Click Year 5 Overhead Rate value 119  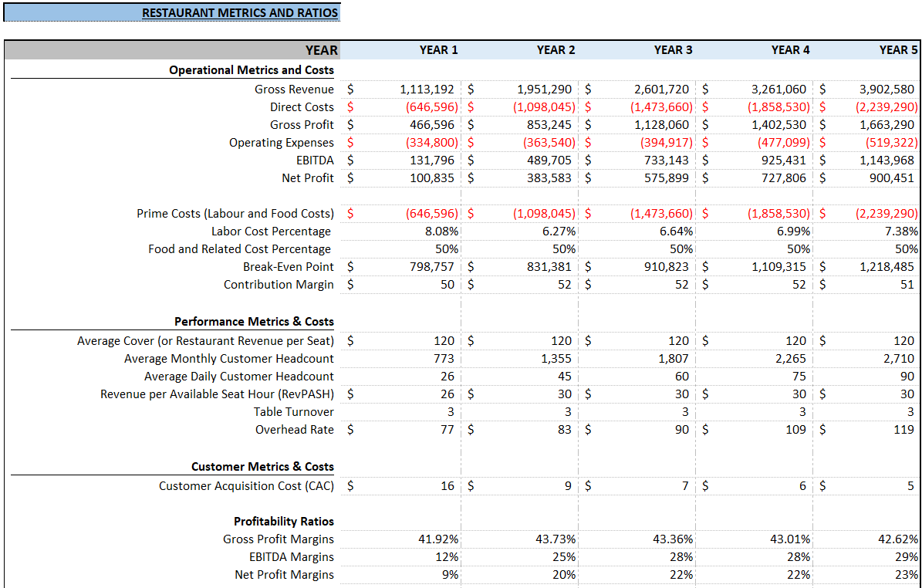pos(903,429)
